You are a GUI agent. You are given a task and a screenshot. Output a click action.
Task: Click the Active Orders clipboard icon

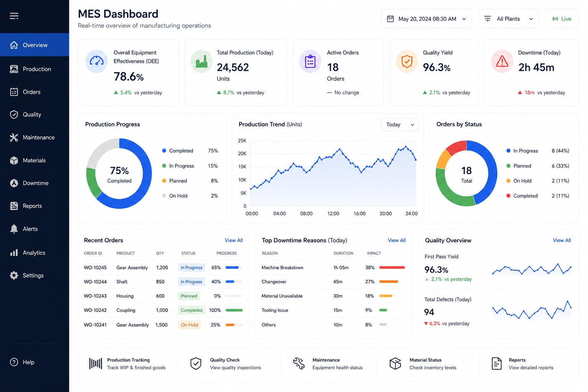[x=310, y=61]
